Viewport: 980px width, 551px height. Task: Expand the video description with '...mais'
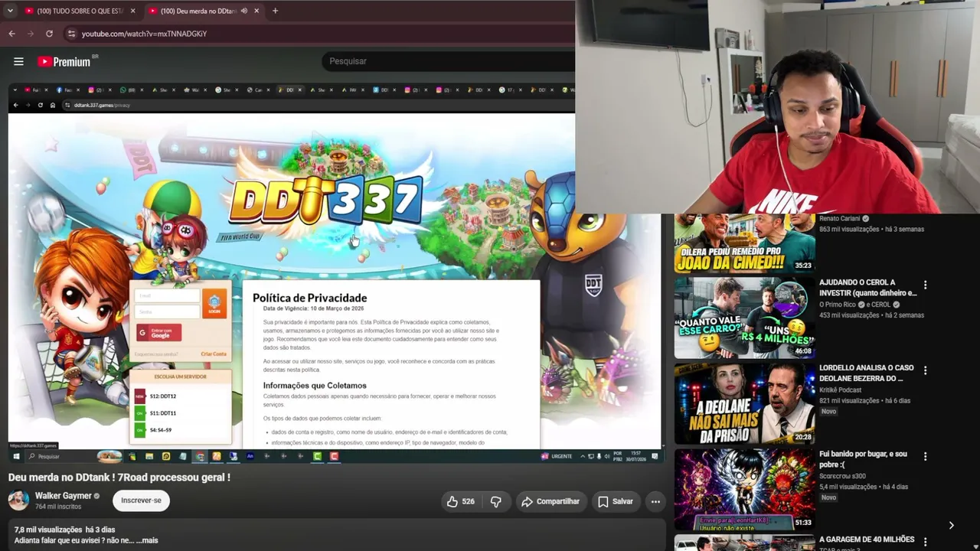point(147,540)
